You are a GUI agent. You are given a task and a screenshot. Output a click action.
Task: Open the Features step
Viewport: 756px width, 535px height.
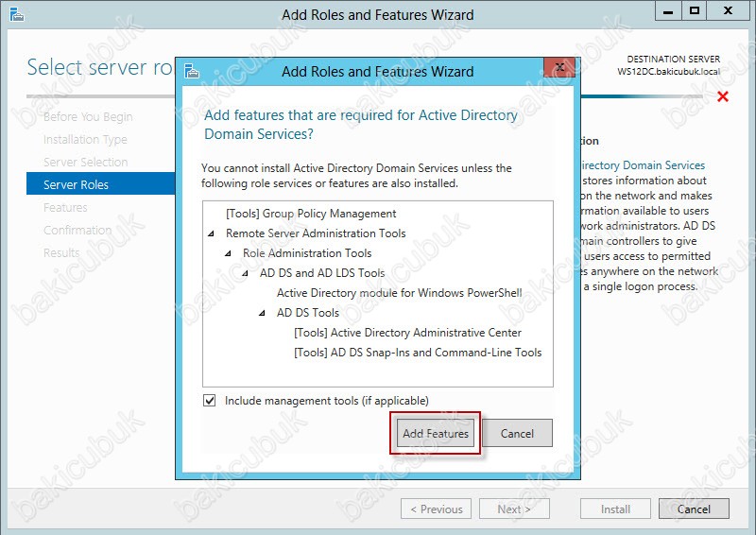(x=65, y=207)
